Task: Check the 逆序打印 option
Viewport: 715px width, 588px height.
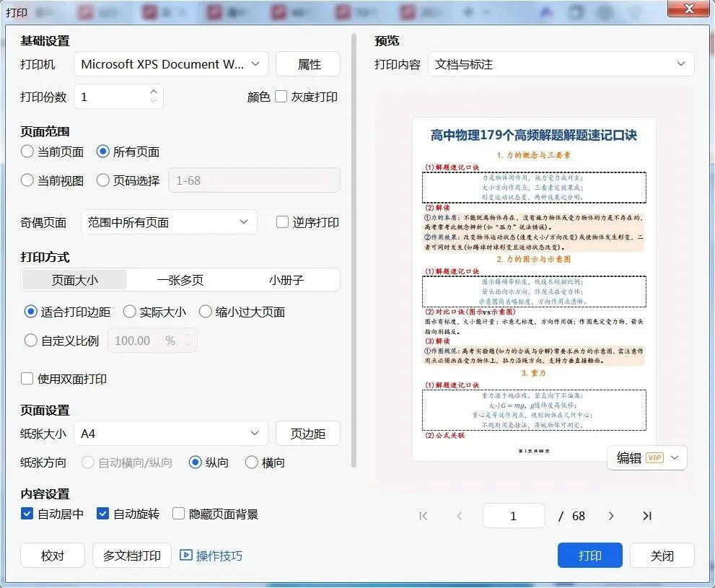Action: tap(282, 222)
